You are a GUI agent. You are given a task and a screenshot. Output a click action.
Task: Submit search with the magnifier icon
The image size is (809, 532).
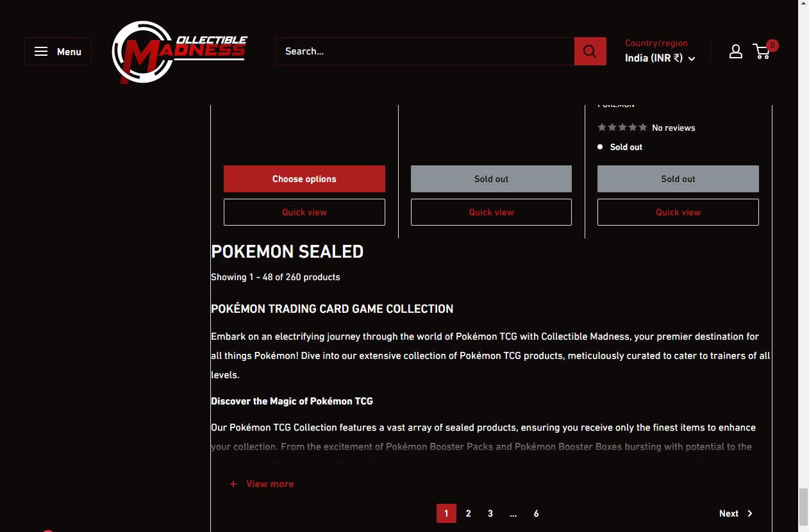tap(590, 51)
